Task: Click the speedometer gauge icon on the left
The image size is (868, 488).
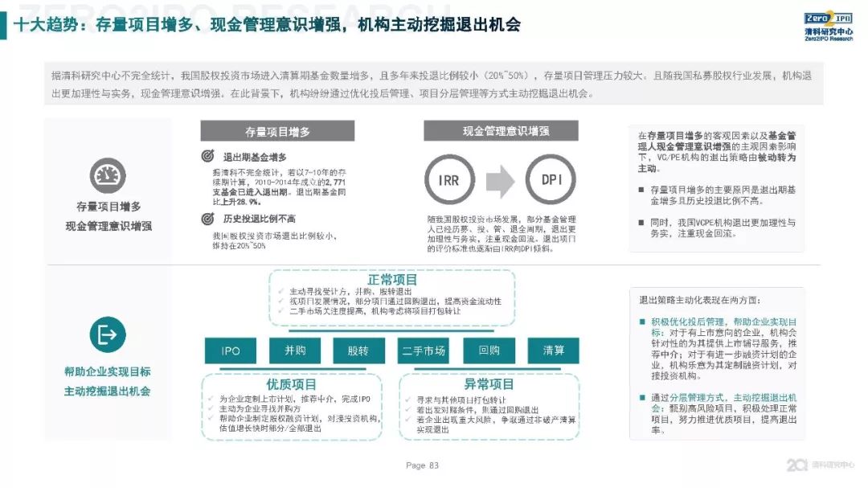Action: click(107, 176)
